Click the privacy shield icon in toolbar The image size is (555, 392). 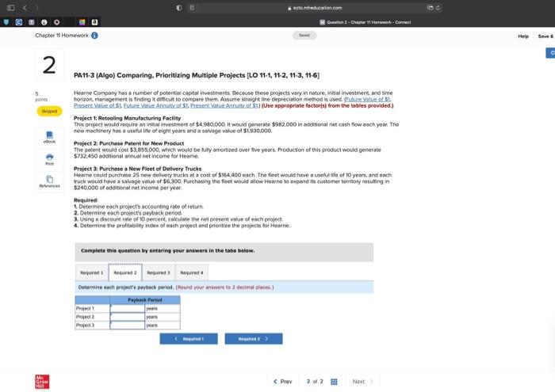179,7
